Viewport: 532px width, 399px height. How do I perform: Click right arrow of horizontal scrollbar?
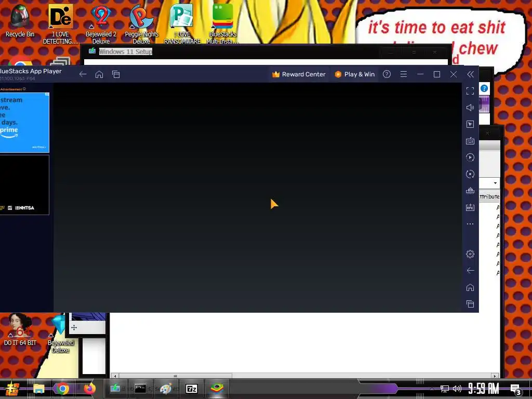[x=495, y=376]
